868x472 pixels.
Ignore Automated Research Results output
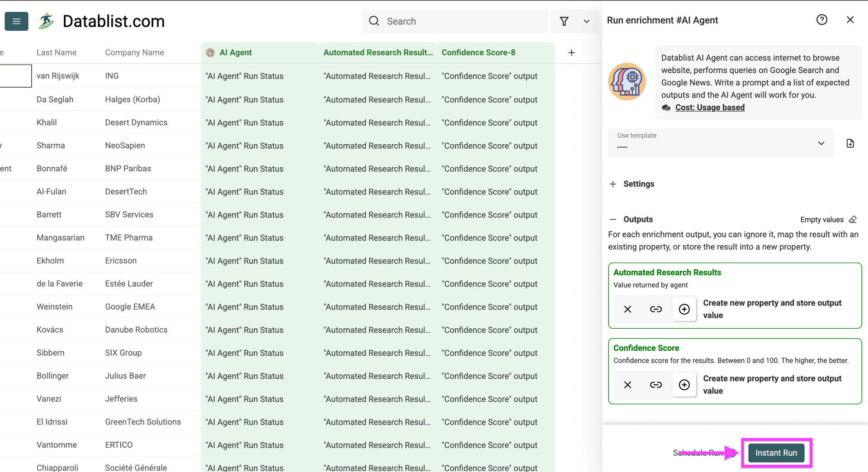627,309
